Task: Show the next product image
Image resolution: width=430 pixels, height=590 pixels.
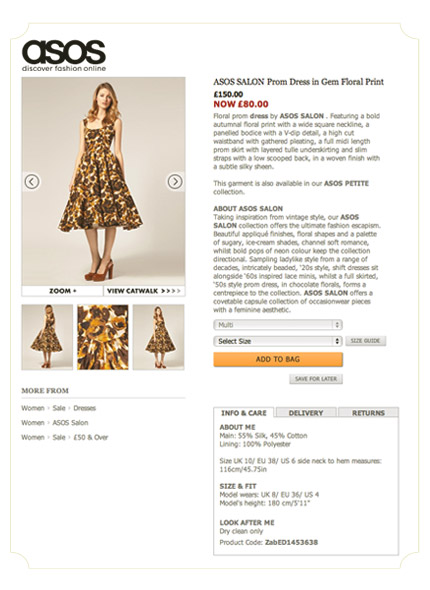Action: [175, 182]
